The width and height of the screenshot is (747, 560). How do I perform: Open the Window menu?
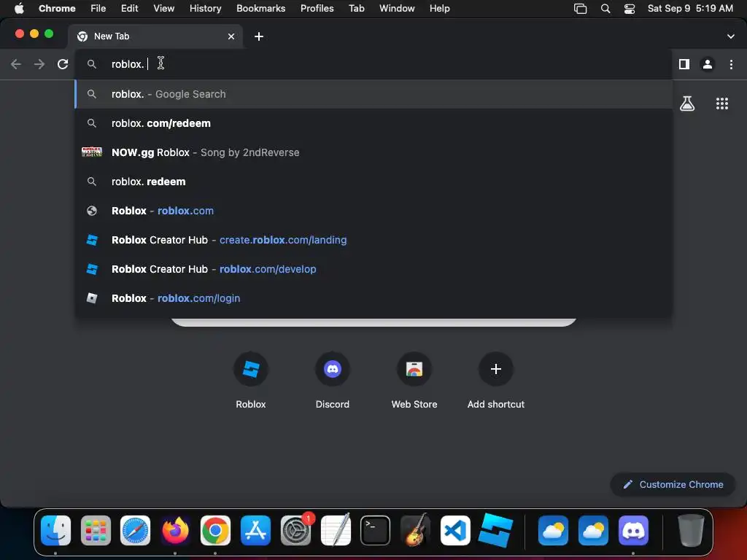point(397,9)
